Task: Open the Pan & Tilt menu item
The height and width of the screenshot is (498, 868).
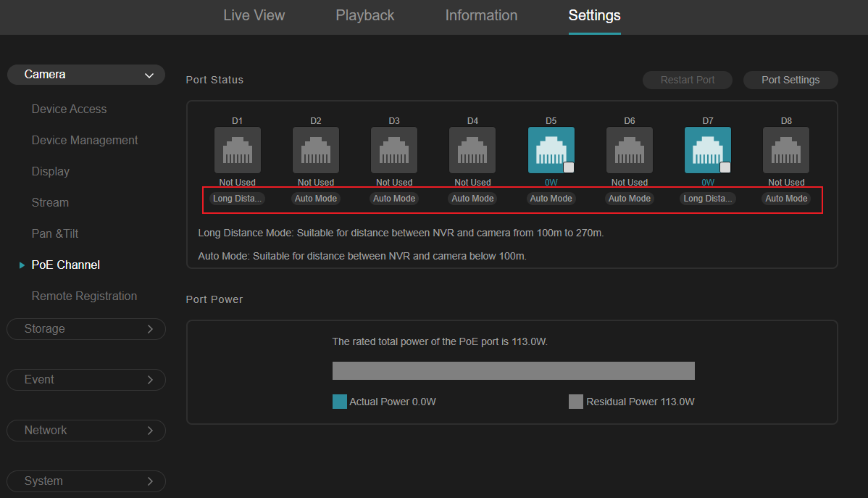Action: (55, 233)
